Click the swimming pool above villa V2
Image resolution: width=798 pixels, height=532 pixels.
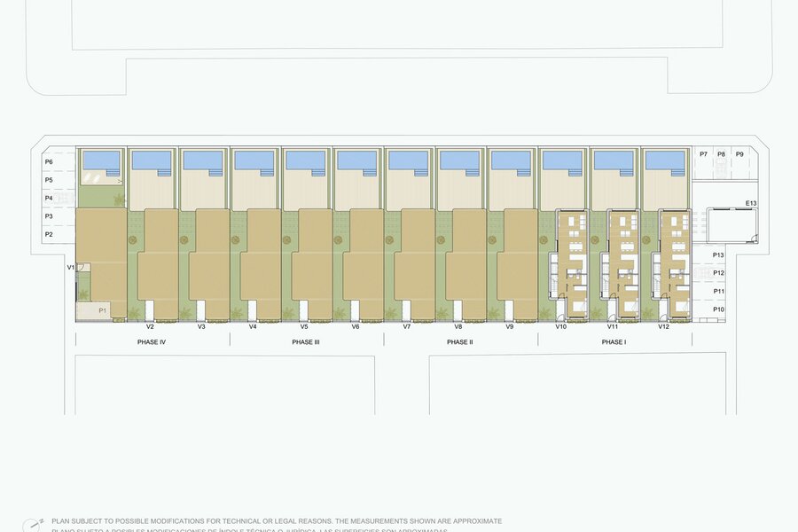151,160
